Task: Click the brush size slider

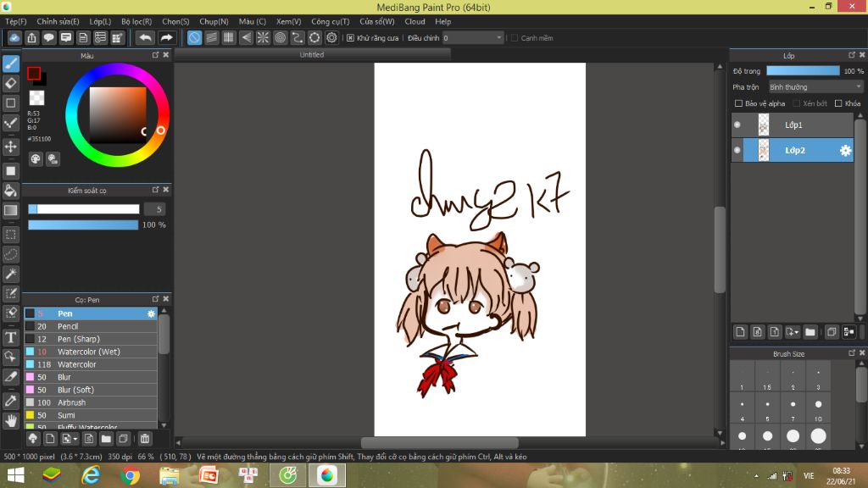Action: point(84,209)
